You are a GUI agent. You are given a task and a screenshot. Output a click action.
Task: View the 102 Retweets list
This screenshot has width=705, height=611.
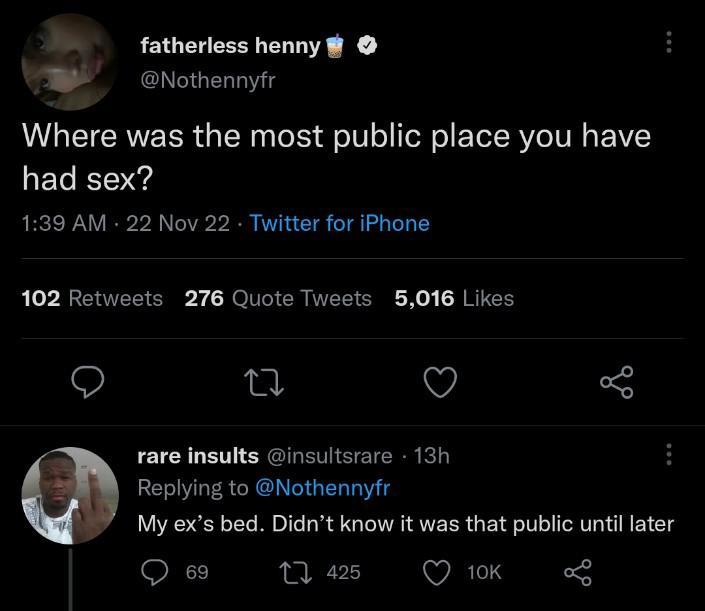92,298
